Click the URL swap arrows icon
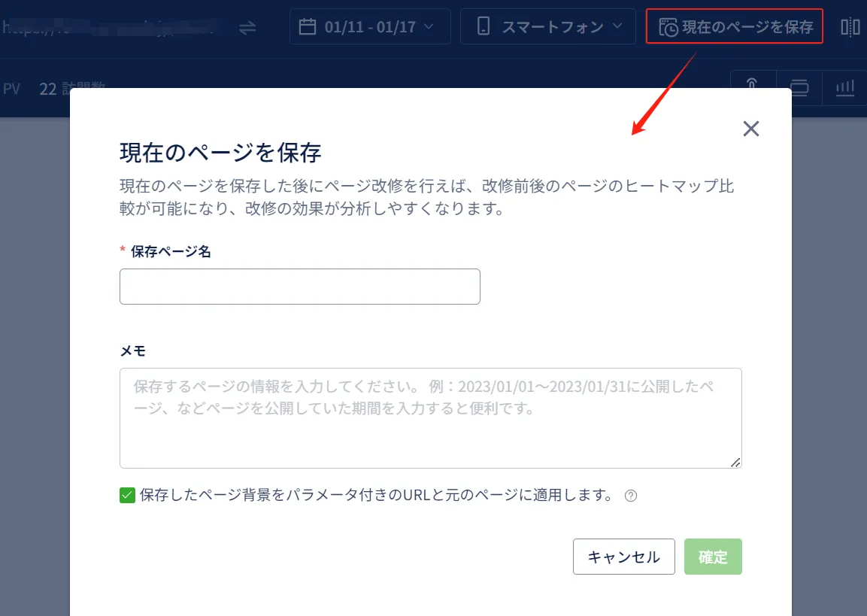This screenshot has height=616, width=867. (247, 27)
